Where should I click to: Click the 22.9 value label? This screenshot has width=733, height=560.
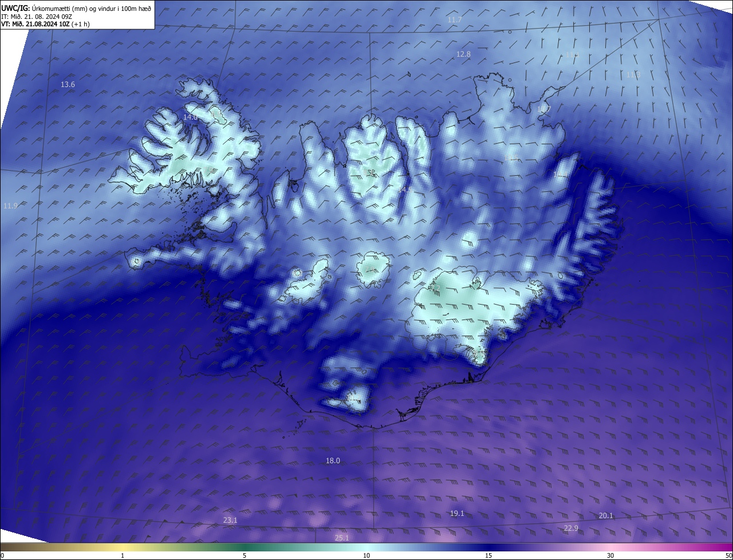[x=571, y=529]
